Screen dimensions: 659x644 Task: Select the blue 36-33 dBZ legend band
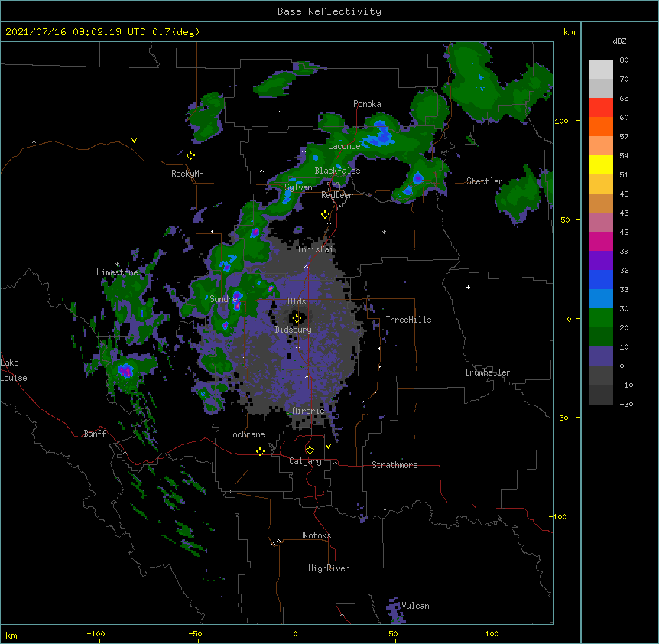tap(601, 279)
